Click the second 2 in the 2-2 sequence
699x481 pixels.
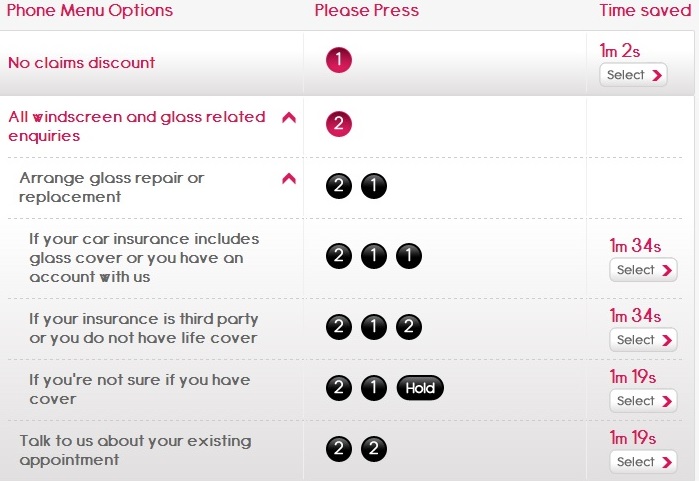374,449
